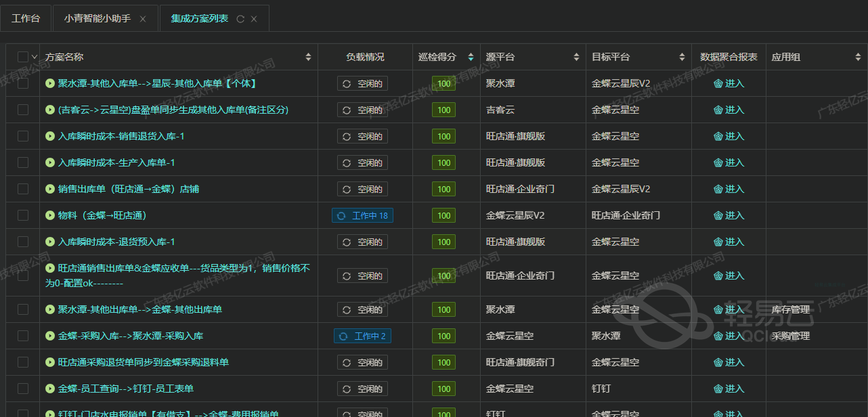Click play icon beside 旺店通采购退货单同步到金蝶采购退料单
Screen dimensions: 868x417
click(x=50, y=362)
